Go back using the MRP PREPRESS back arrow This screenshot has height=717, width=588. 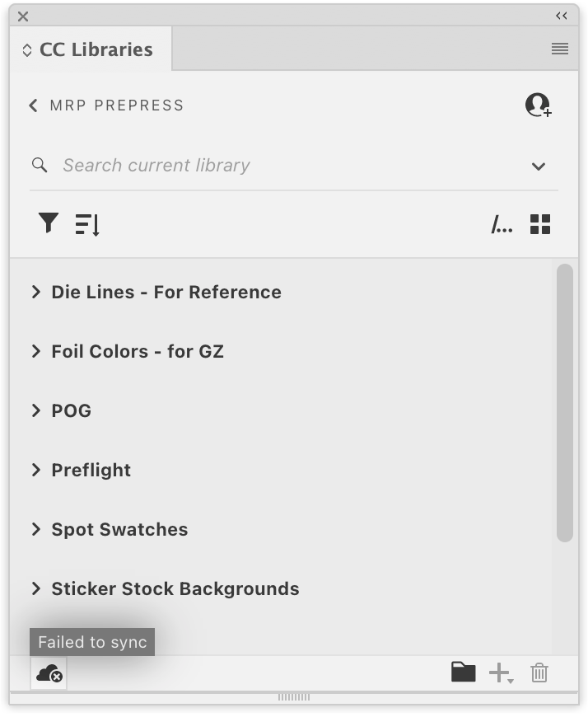coord(32,105)
